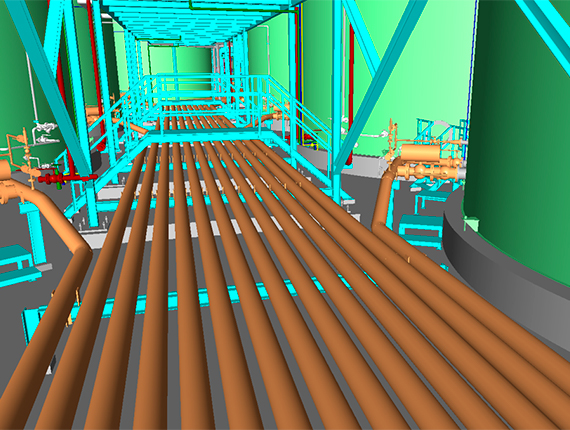Click the gray foundation ring of right tank
The width and height of the screenshot is (570, 430).
pos(505,276)
